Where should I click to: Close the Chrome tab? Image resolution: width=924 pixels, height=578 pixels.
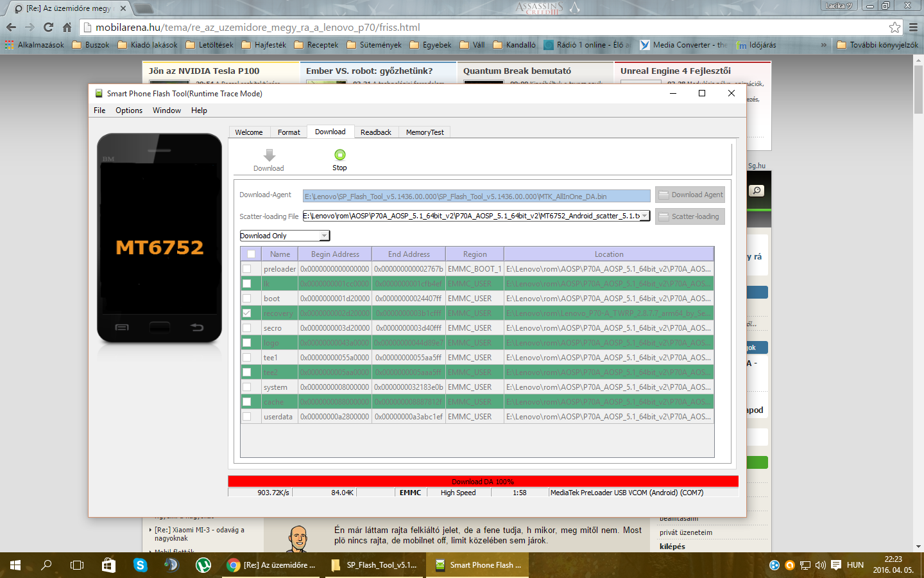123,8
